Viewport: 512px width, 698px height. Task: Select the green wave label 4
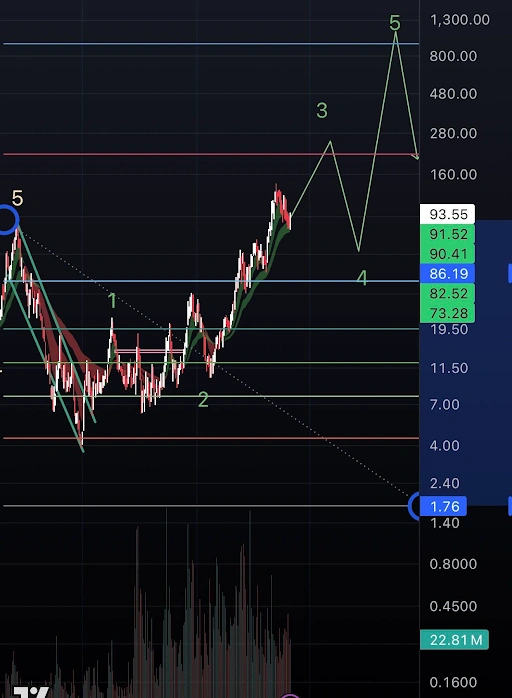[x=362, y=278]
